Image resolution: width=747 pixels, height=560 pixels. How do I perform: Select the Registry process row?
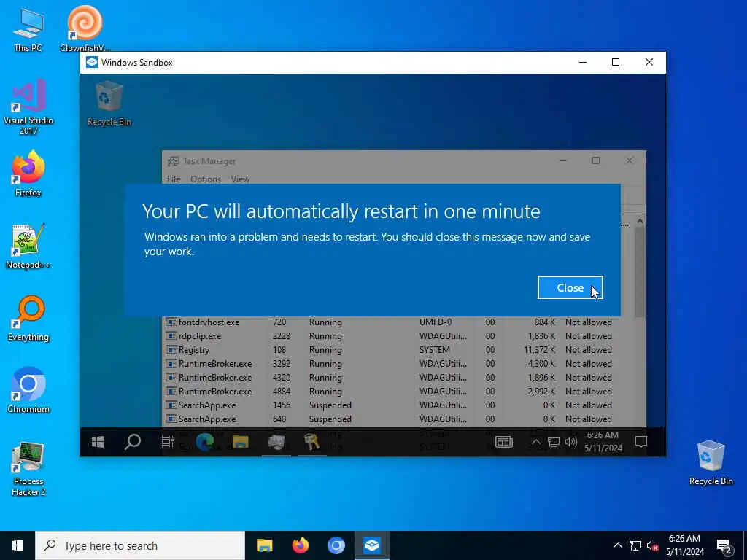click(x=398, y=350)
